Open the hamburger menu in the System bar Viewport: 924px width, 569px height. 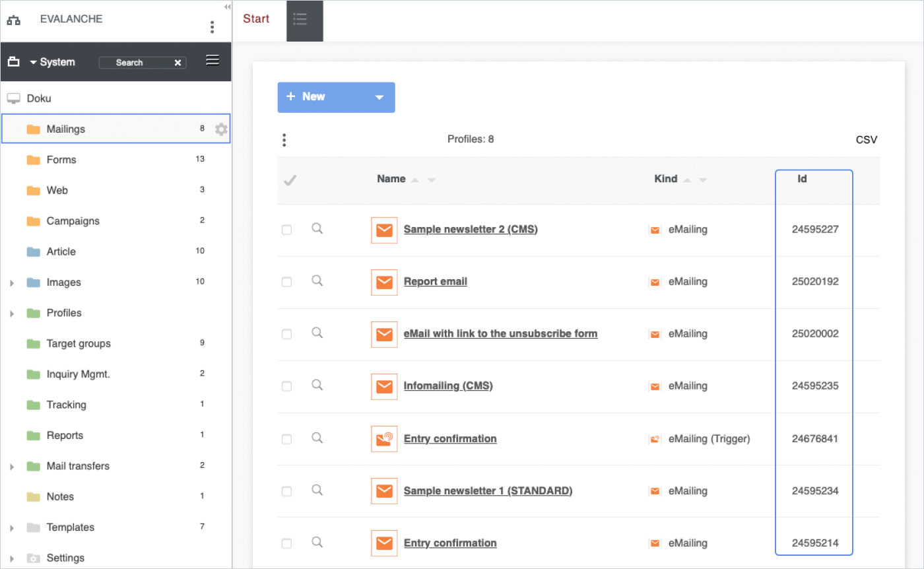tap(213, 61)
